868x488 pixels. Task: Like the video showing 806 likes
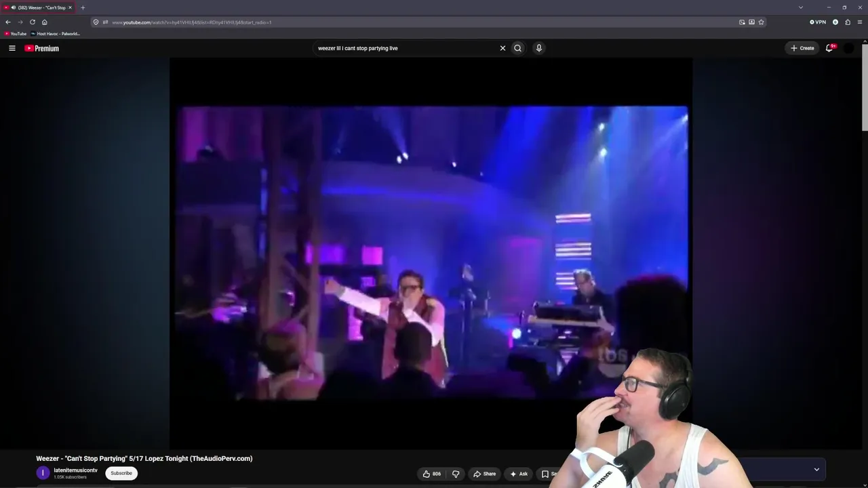coord(432,474)
